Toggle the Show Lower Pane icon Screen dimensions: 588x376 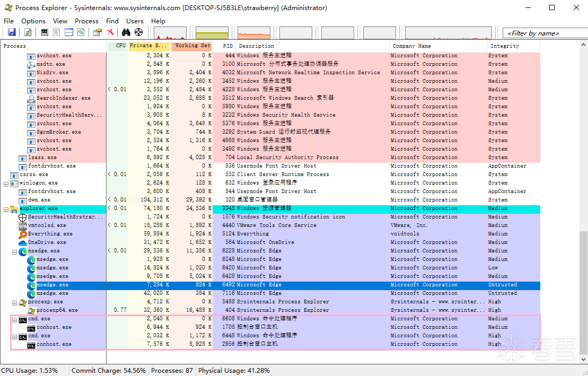(x=69, y=32)
